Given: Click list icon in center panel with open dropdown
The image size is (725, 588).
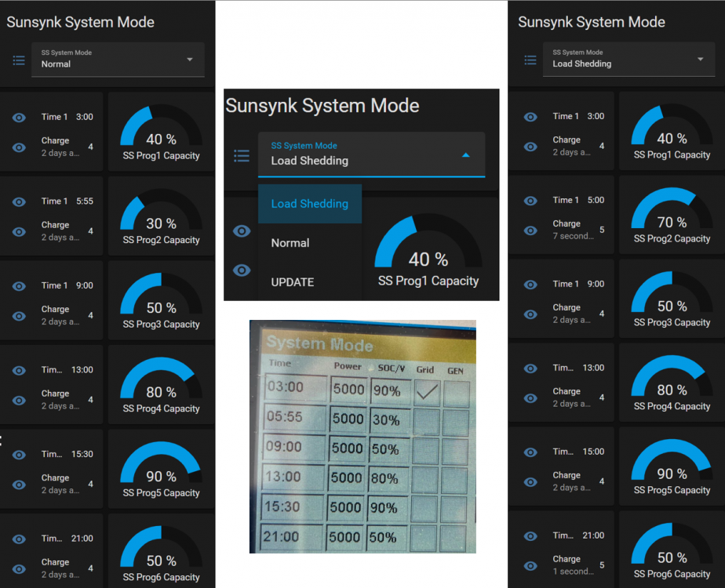Looking at the screenshot, I should point(242,156).
